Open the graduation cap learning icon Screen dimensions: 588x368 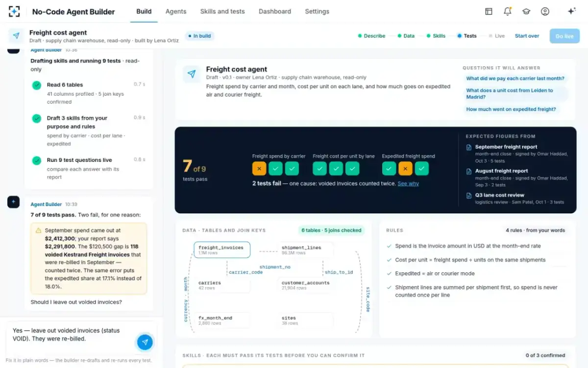tap(526, 11)
